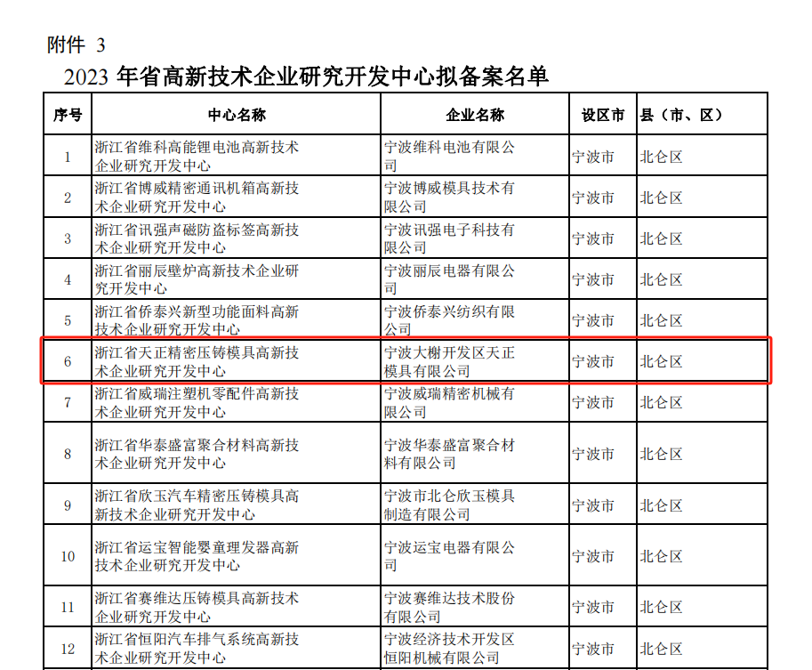Click the 序号 column header
The width and height of the screenshot is (812, 670).
pyautogui.click(x=68, y=115)
